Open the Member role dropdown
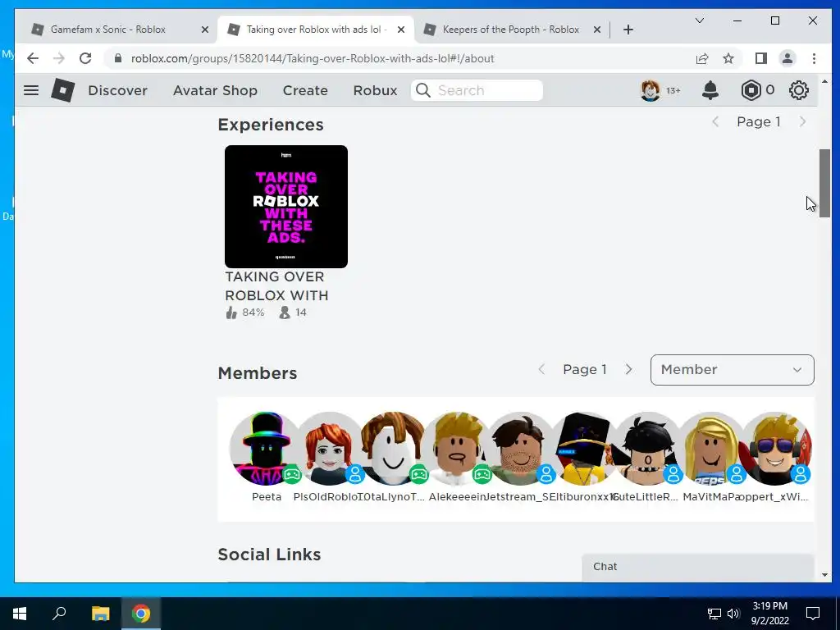This screenshot has height=630, width=840. 733,370
